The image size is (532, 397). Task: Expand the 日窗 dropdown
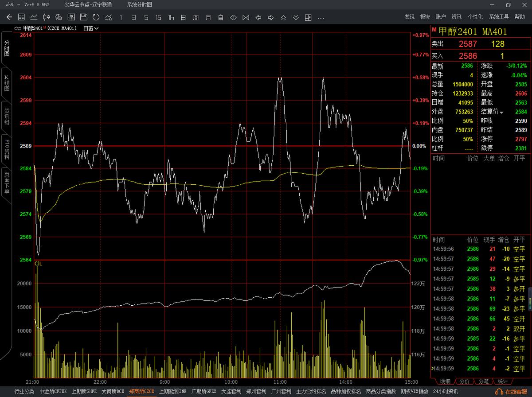point(91,28)
